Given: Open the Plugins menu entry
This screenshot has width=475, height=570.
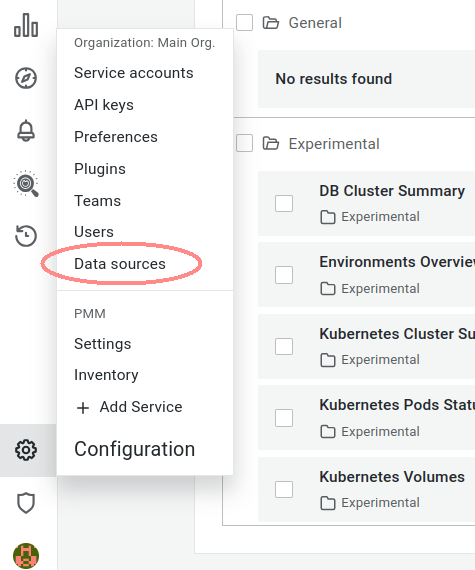Looking at the screenshot, I should (x=100, y=169).
